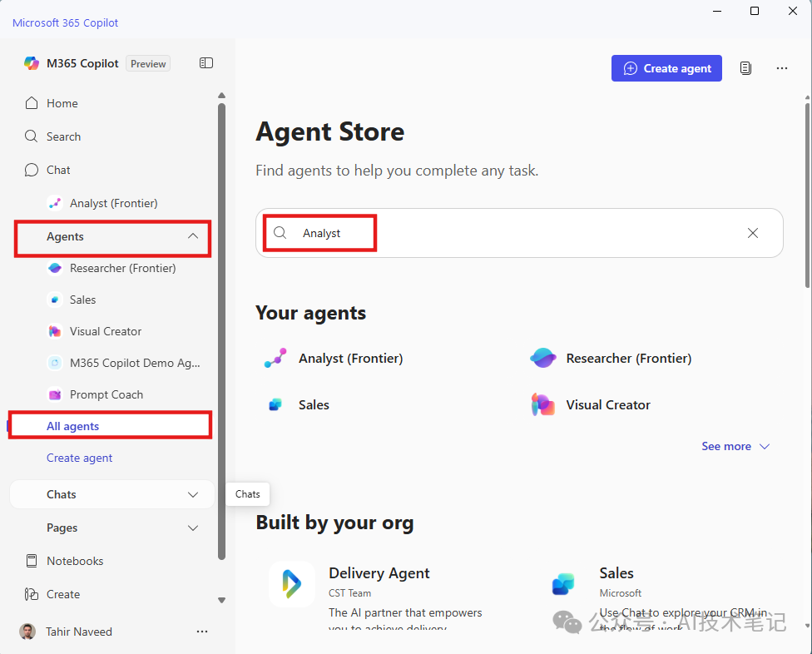The width and height of the screenshot is (812, 654).
Task: Open Create from the sidebar
Action: [x=62, y=594]
